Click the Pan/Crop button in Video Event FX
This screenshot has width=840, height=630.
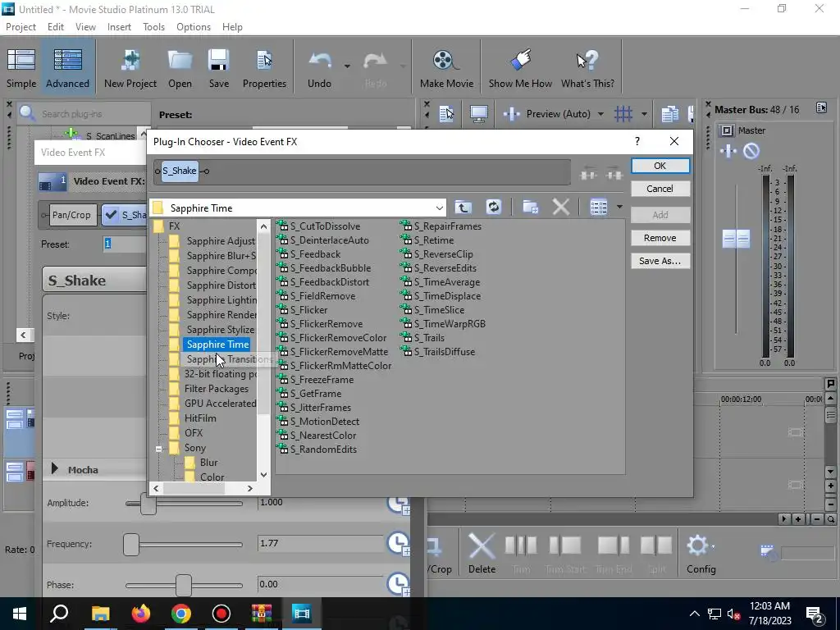pyautogui.click(x=71, y=215)
